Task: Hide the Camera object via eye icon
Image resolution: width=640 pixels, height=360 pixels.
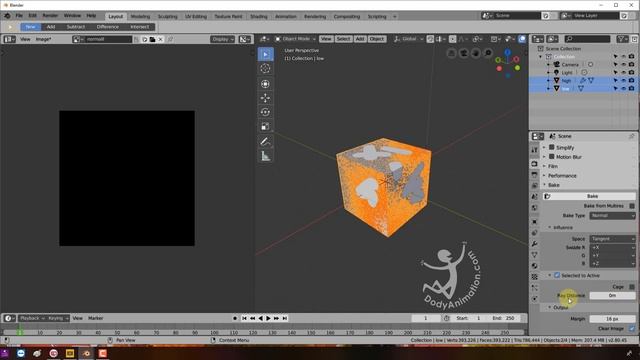Action: pyautogui.click(x=623, y=64)
